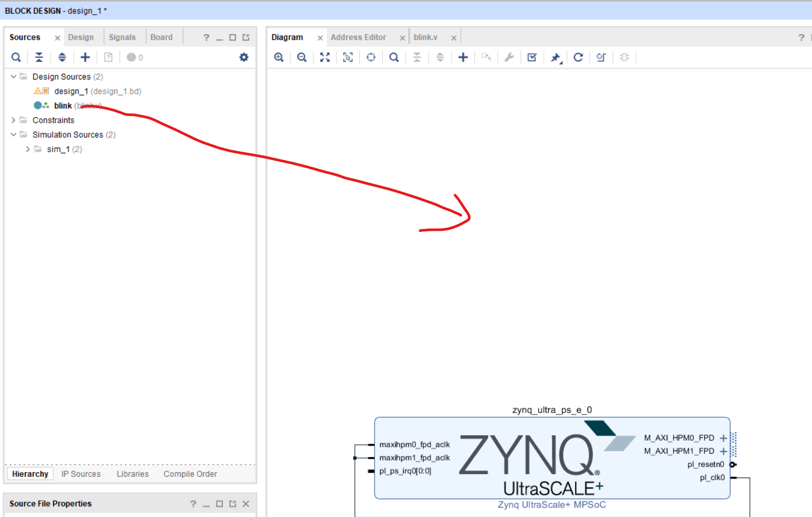Click the last chip icon in Diagram toolbar
The height and width of the screenshot is (517, 812).
point(625,57)
